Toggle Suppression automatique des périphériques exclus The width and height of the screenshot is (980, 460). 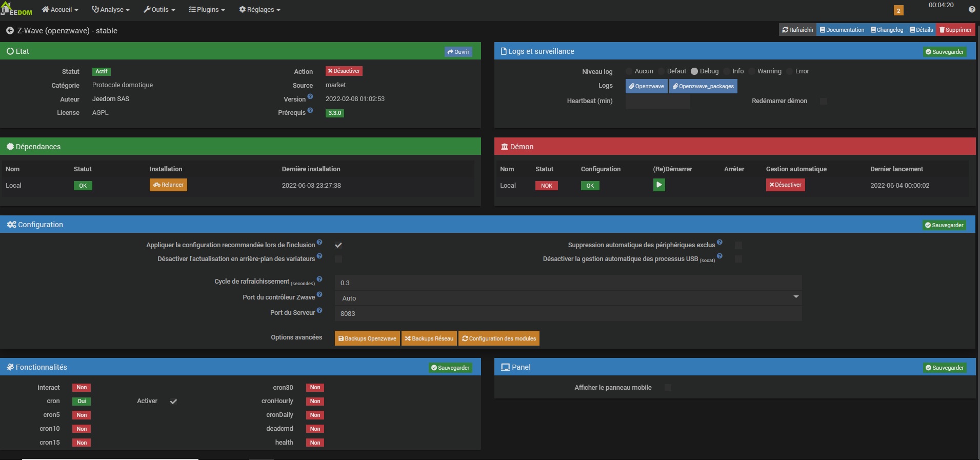(738, 245)
